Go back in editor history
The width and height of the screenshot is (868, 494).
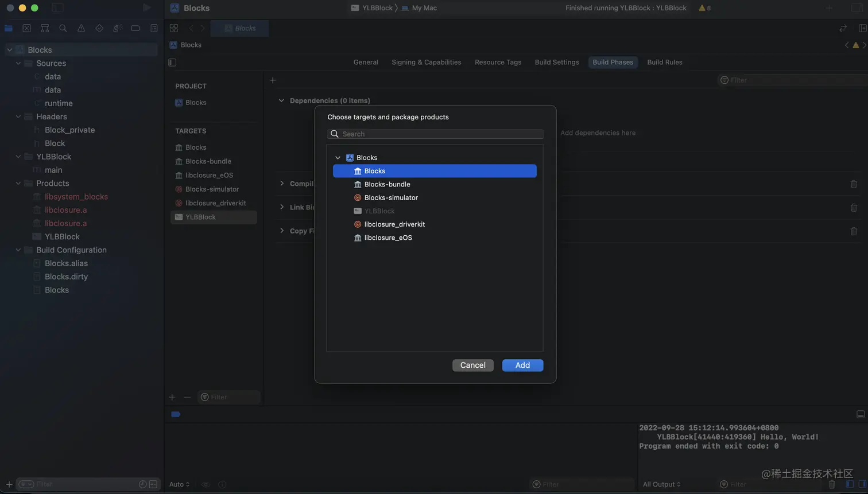coord(191,28)
